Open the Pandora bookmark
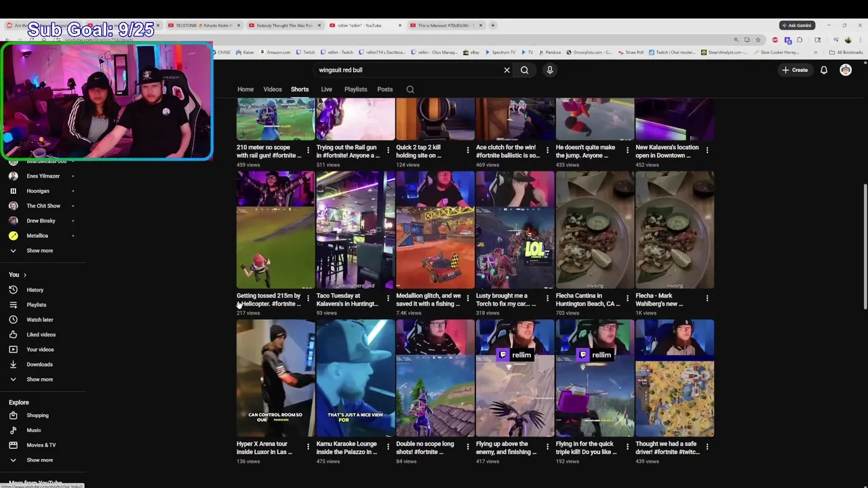Image resolution: width=868 pixels, height=488 pixels. tap(550, 52)
